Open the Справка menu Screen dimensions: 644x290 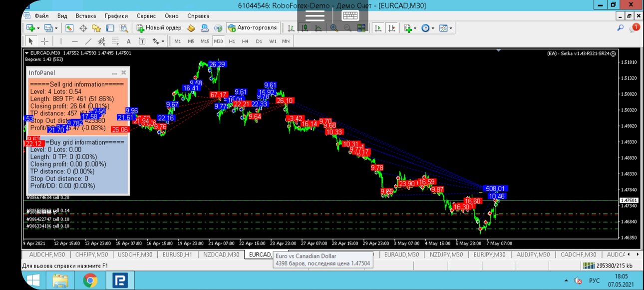pyautogui.click(x=198, y=15)
